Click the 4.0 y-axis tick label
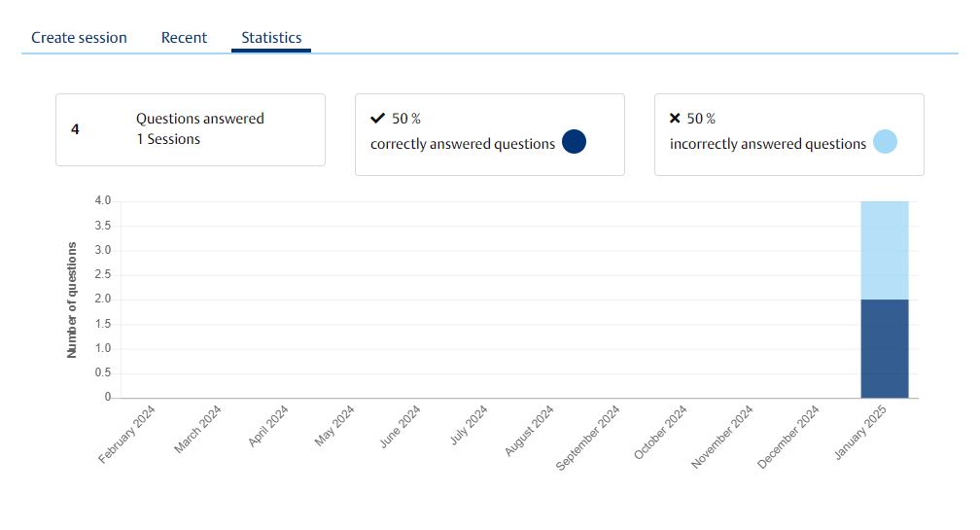 (x=102, y=200)
